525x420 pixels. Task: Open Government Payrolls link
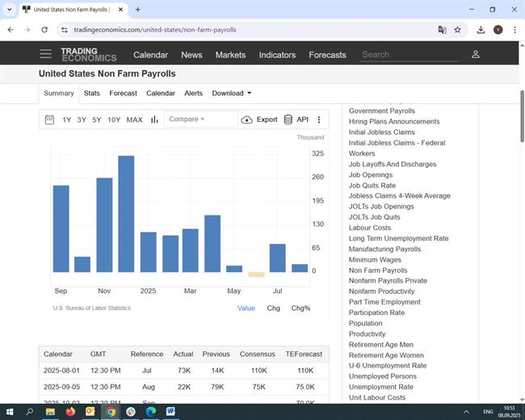382,111
